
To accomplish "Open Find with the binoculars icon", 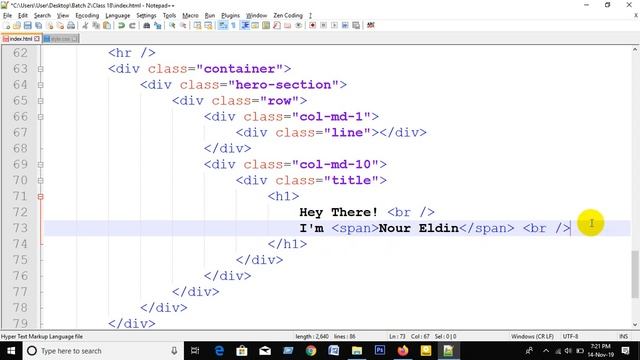I will point(147,25).
